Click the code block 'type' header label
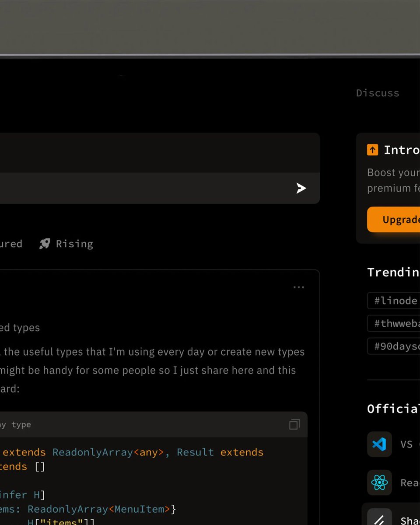The height and width of the screenshot is (525, 420). tap(21, 424)
